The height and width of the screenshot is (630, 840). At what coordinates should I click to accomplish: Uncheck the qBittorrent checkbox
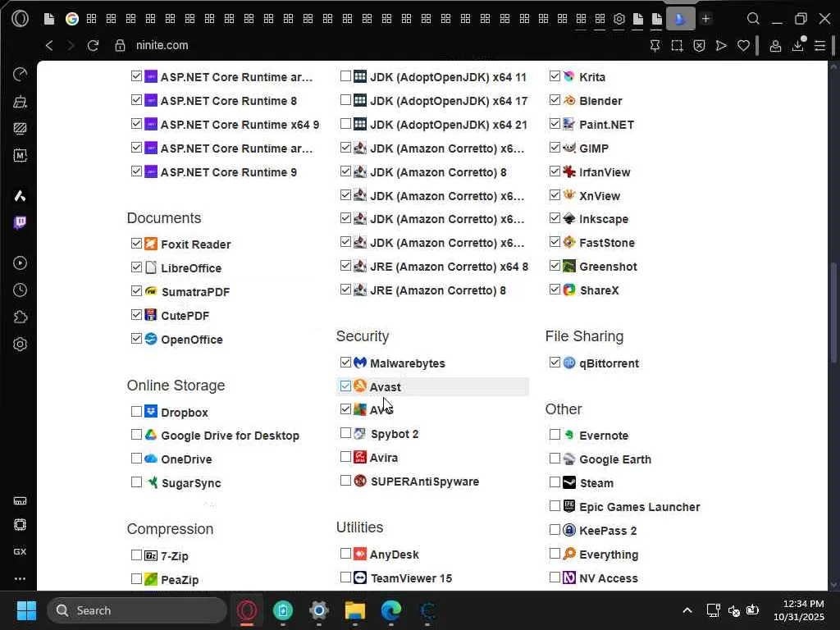555,362
